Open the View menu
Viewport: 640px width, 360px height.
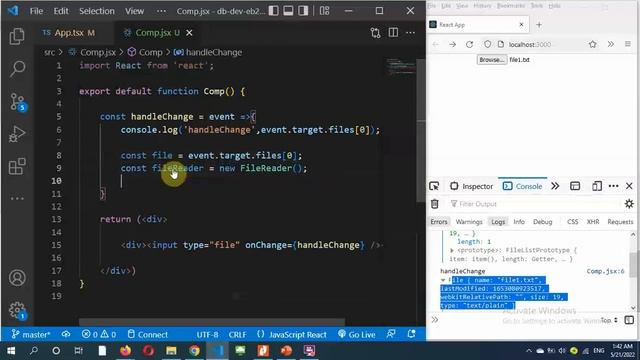134,11
